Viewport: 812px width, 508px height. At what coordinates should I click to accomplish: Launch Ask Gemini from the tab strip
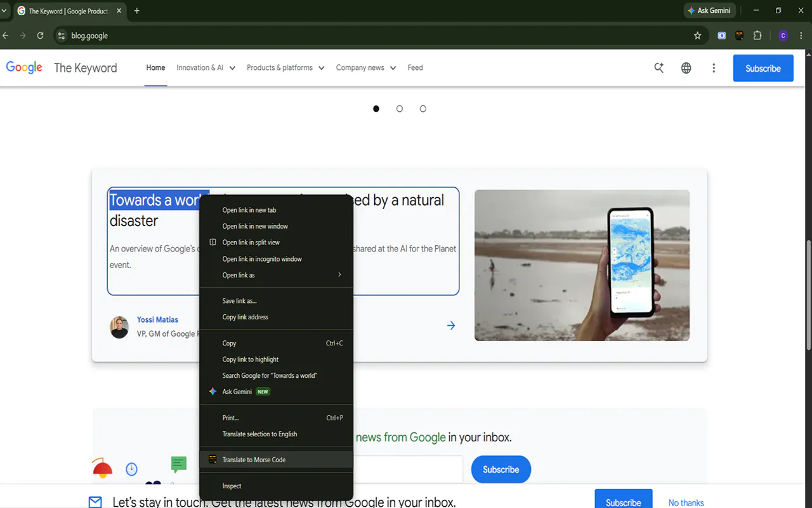709,11
